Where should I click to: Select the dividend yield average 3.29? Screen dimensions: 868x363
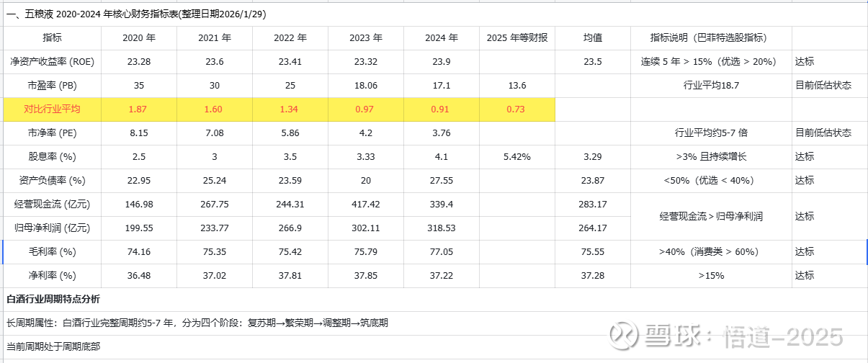point(593,157)
